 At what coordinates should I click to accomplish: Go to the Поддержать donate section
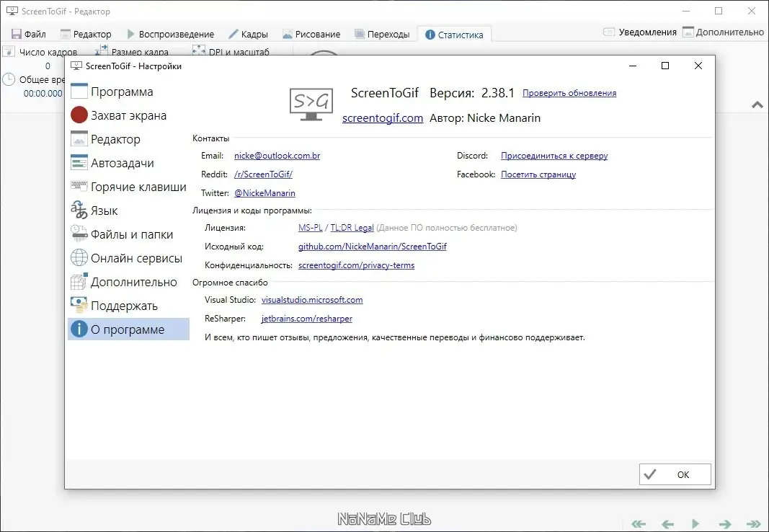point(128,306)
